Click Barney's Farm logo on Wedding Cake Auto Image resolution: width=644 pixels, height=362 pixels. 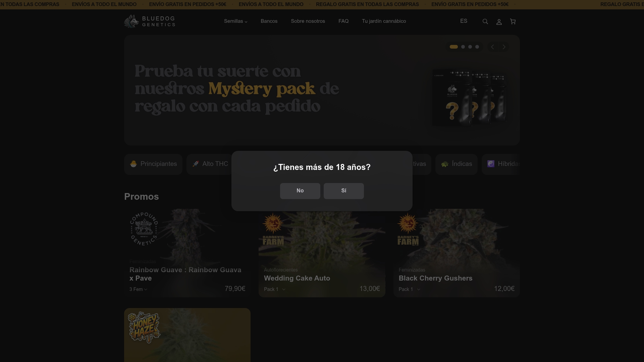(273, 229)
